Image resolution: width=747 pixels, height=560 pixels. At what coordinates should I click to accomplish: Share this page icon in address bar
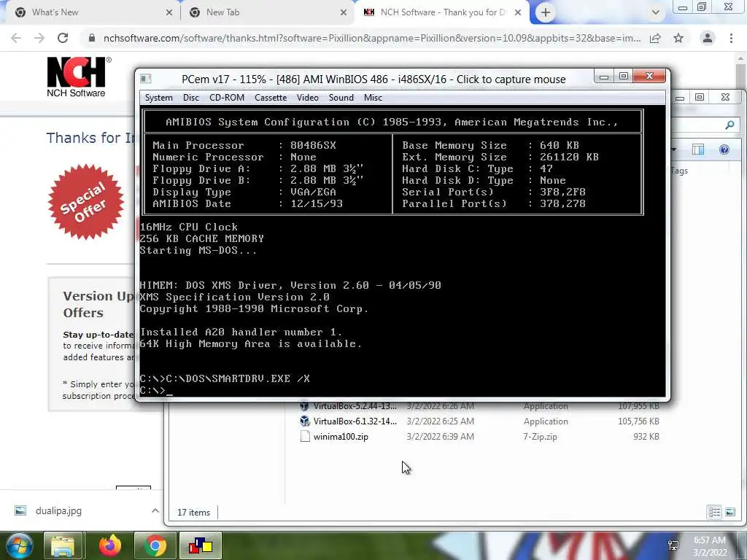[x=655, y=38]
